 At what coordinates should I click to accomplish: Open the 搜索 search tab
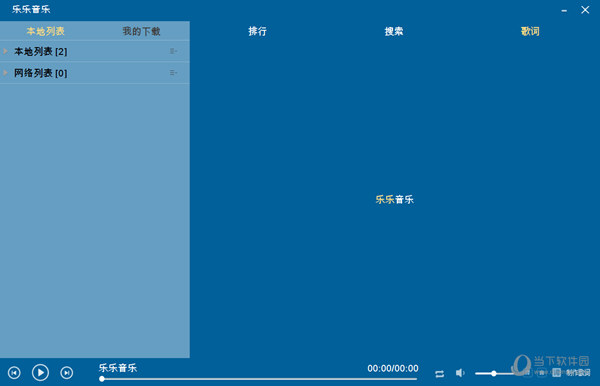[394, 31]
